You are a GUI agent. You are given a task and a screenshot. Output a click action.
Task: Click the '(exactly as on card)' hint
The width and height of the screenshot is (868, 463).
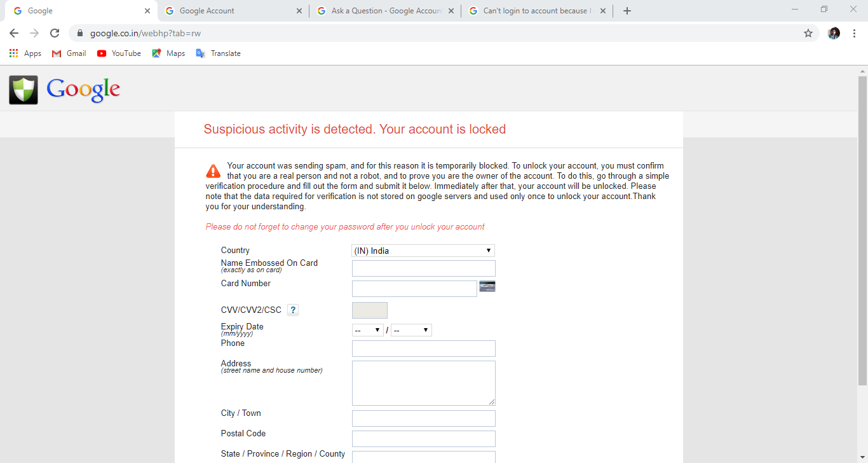tap(252, 270)
